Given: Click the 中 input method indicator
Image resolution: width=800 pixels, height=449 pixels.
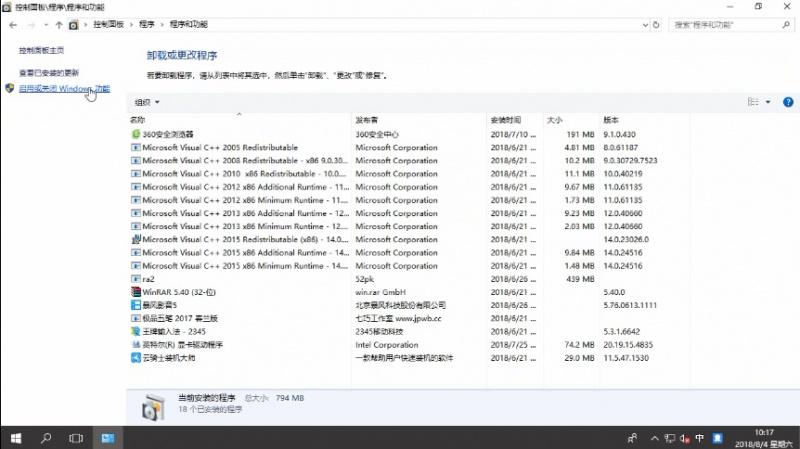Looking at the screenshot, I should point(699,438).
